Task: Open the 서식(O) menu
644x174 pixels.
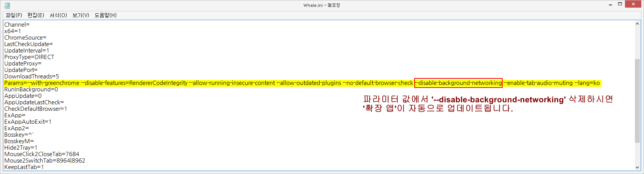Action: coord(58,15)
